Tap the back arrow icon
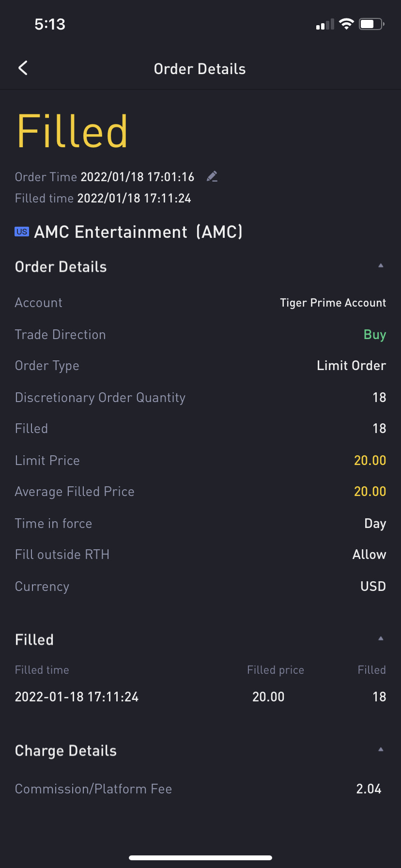The height and width of the screenshot is (868, 401). 23,68
